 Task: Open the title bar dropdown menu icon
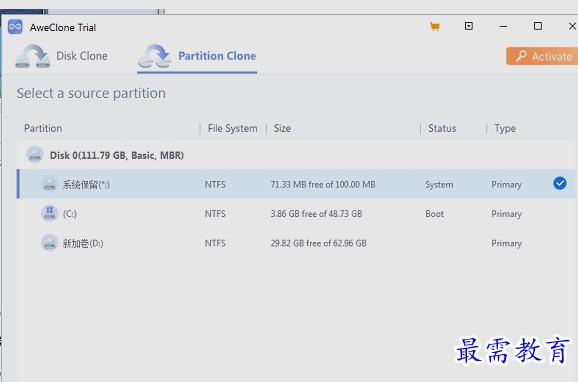(x=469, y=26)
